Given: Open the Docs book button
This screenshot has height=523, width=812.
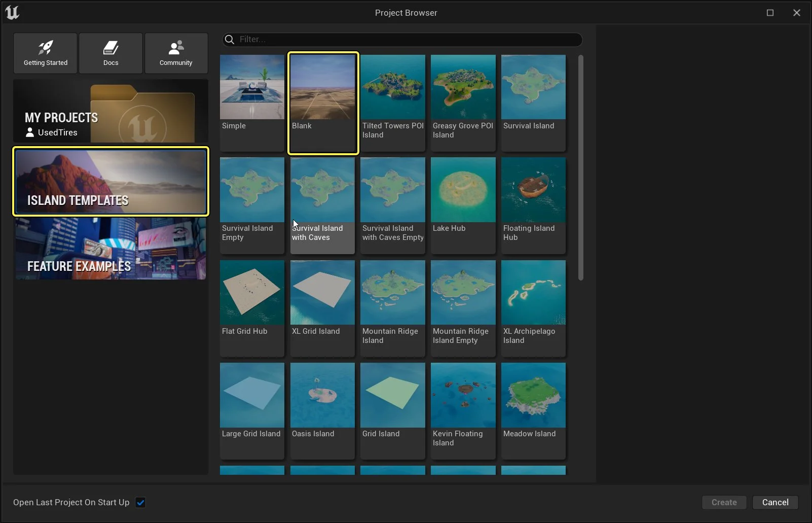Looking at the screenshot, I should [110, 53].
